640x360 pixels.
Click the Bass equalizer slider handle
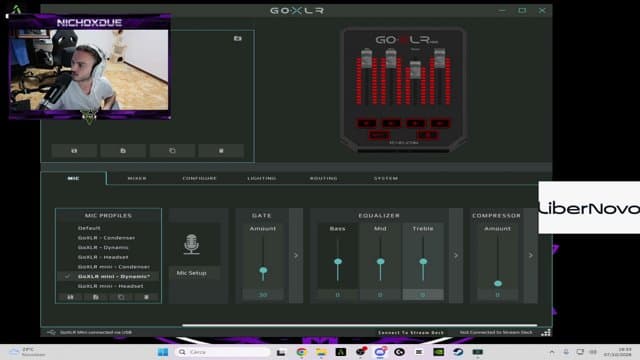(338, 261)
